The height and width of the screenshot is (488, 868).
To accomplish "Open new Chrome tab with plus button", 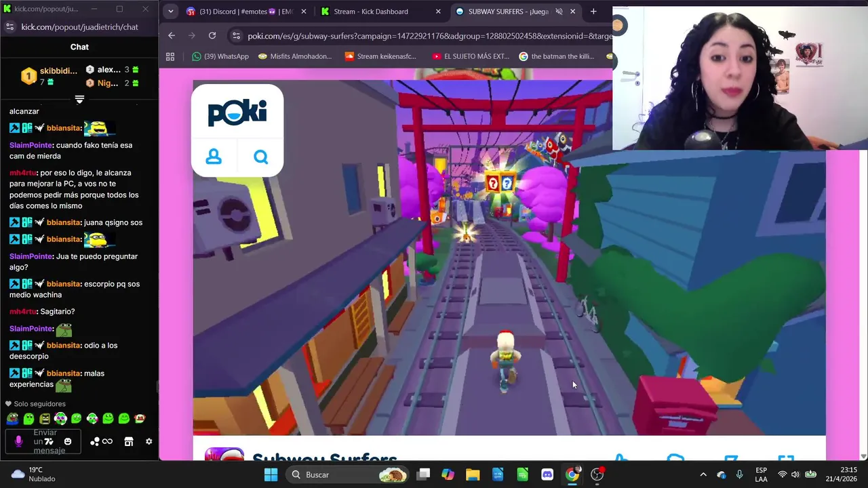I will [593, 12].
